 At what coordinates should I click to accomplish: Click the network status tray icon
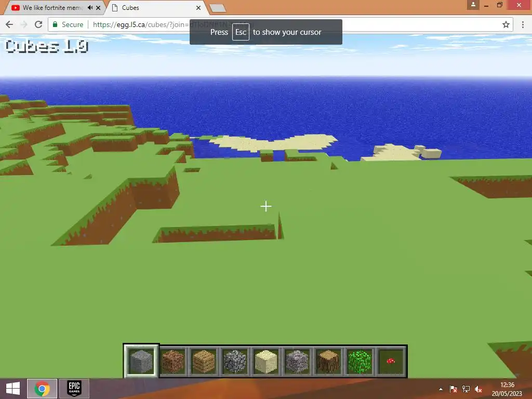coord(466,389)
